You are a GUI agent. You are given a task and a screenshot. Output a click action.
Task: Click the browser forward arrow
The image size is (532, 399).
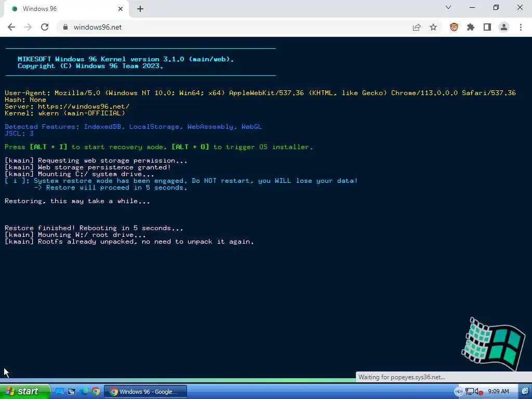[x=28, y=27]
